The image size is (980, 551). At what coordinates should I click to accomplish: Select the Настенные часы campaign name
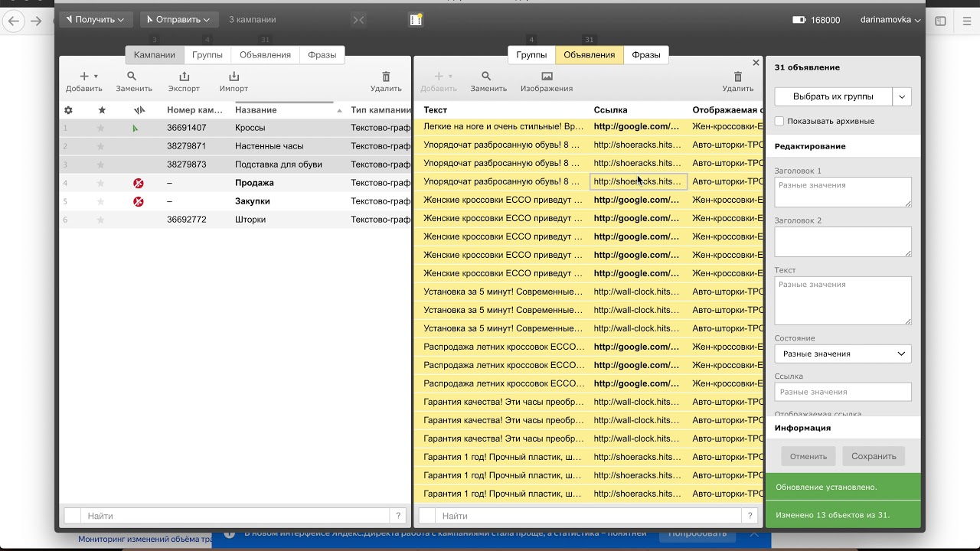[269, 146]
